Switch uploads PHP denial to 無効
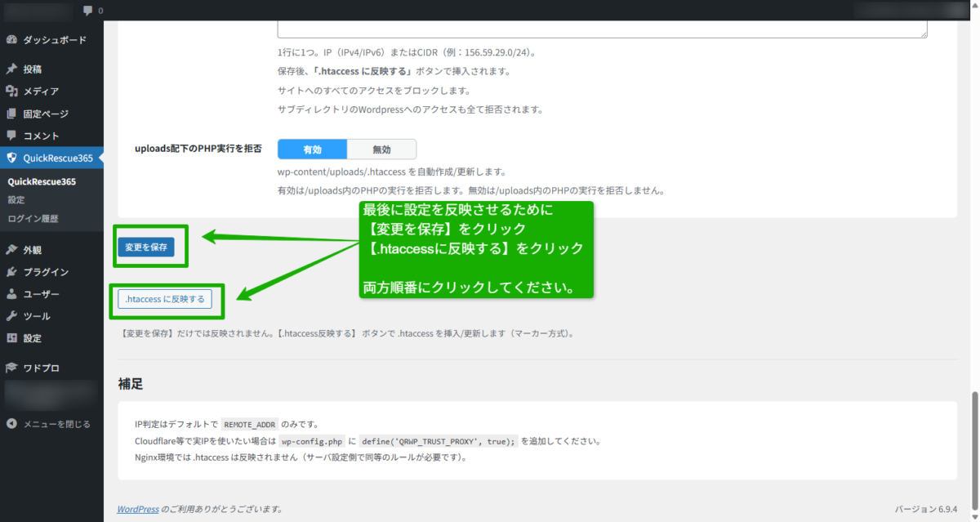 click(381, 149)
